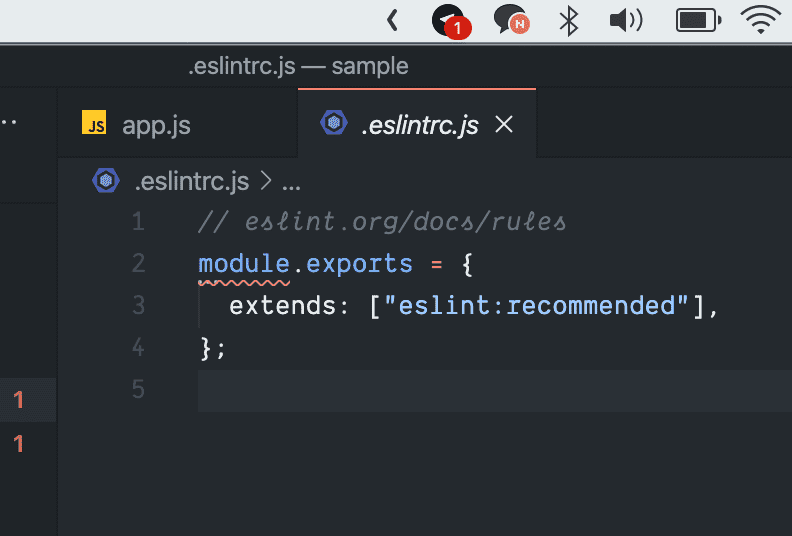Click the ESLint icon in the breadcrumb bar
Viewport: 792px width, 536px height.
tap(106, 180)
